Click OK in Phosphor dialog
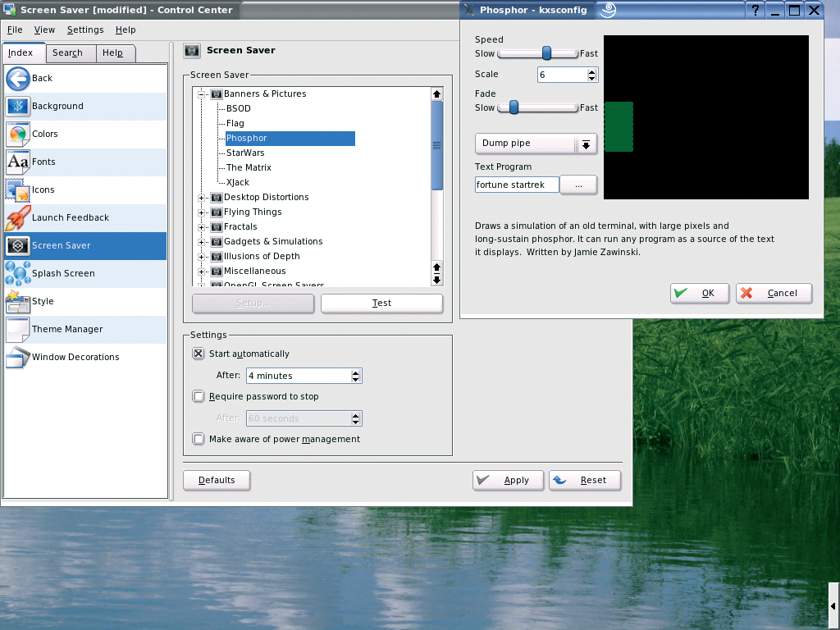The image size is (840, 630). 699,293
